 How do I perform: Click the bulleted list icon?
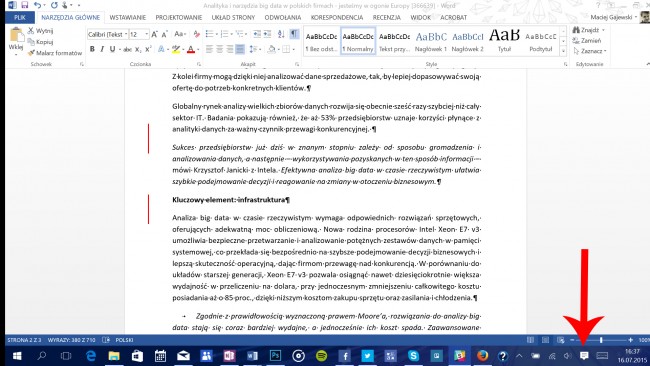click(x=210, y=34)
